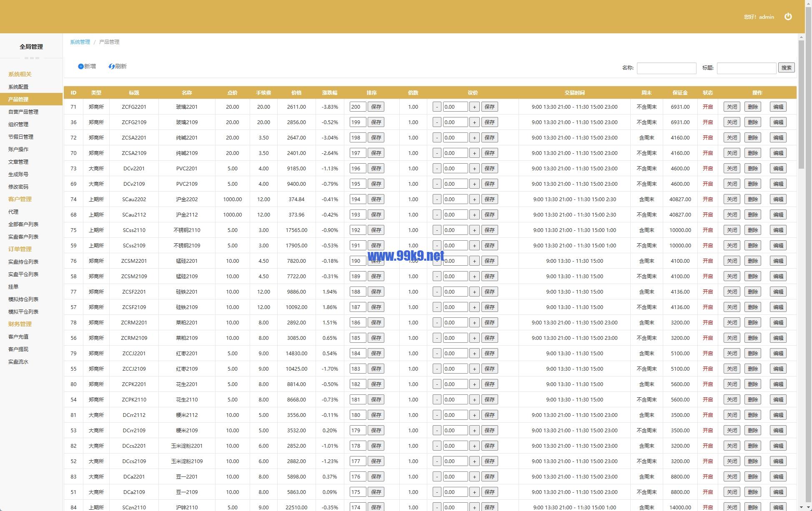Click 编辑 for PVC2201 row
This screenshot has height=511, width=812.
coord(778,168)
